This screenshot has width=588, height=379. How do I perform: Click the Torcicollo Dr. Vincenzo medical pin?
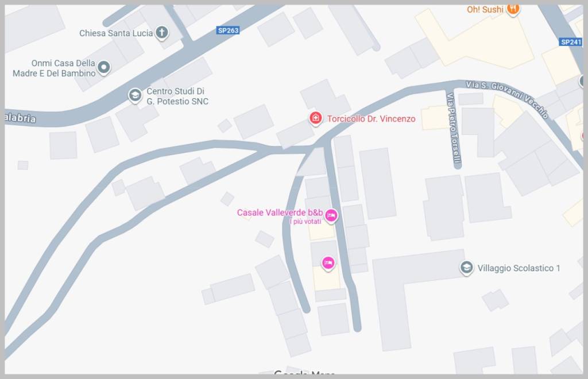click(315, 118)
